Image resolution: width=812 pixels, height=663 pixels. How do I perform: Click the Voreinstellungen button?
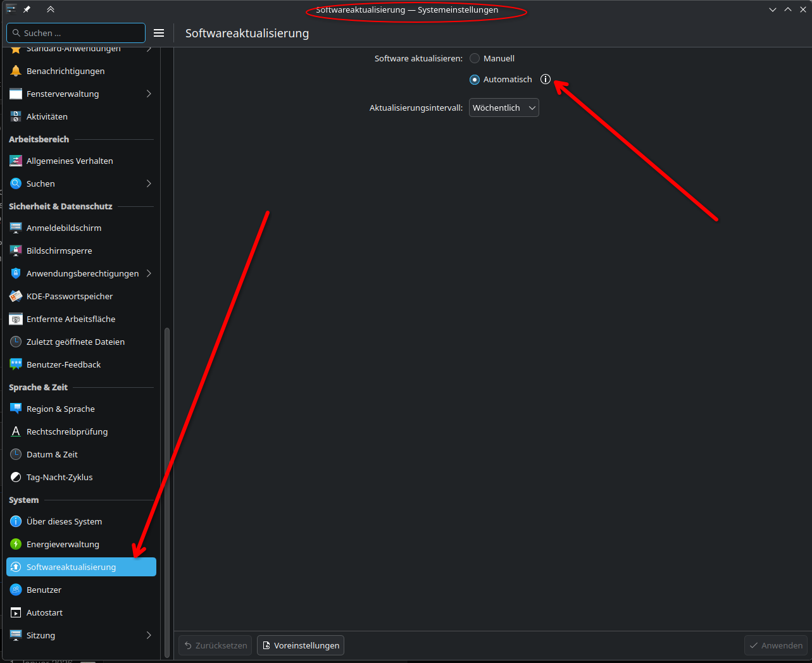[x=301, y=645]
